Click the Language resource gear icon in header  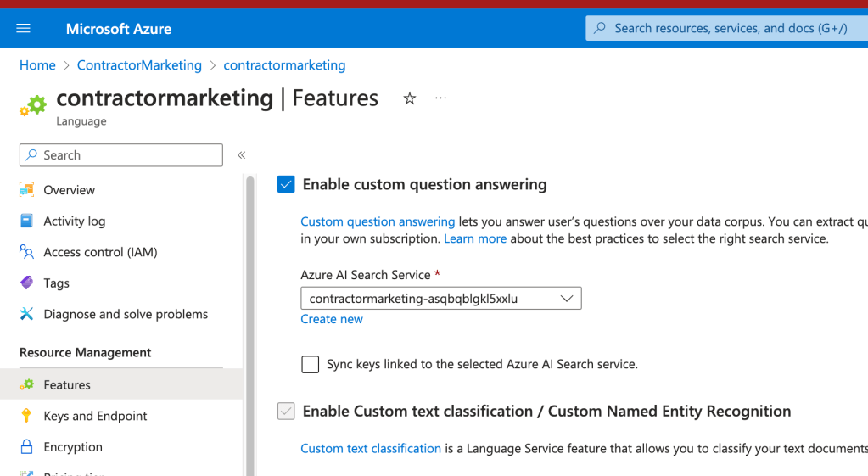click(33, 105)
